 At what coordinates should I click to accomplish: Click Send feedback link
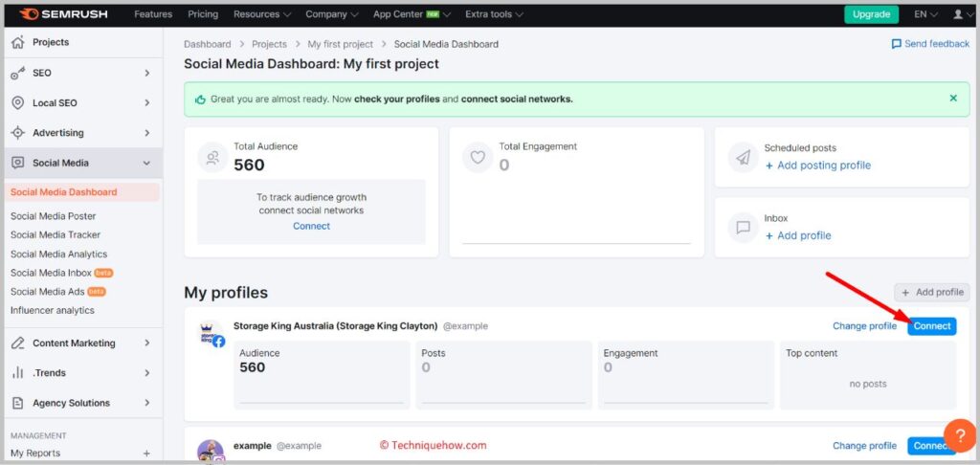tap(930, 44)
